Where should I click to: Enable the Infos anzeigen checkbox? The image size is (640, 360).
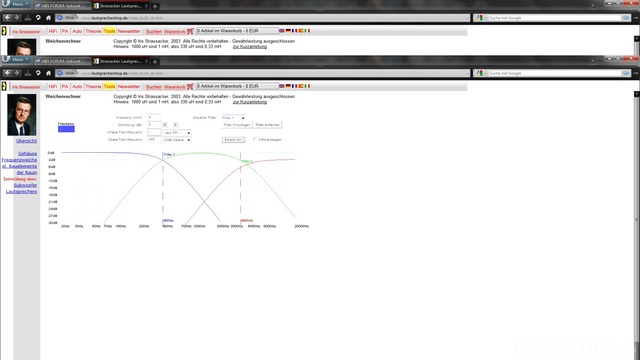255,139
